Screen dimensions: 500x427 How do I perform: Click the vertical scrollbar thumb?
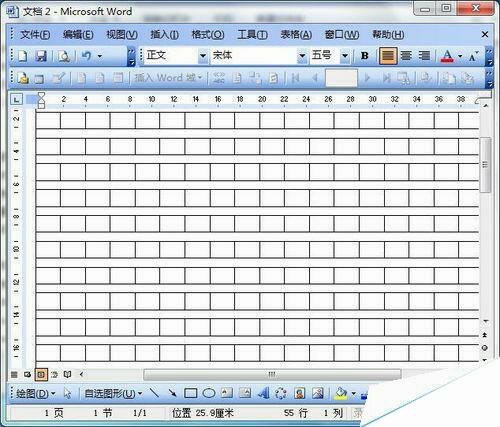click(x=485, y=165)
